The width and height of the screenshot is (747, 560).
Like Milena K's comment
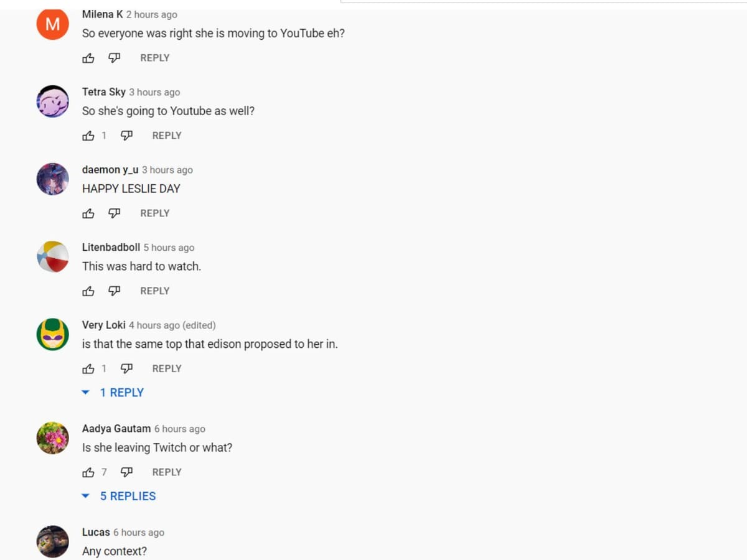coord(88,58)
